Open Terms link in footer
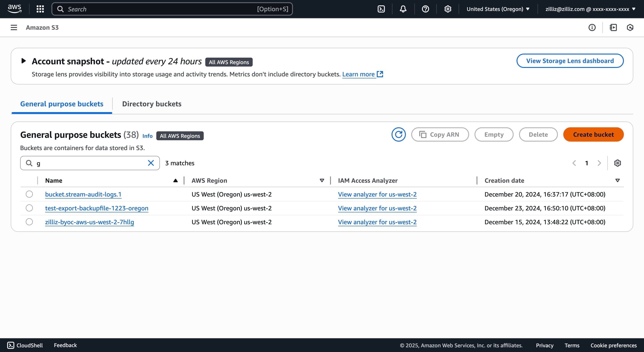644x352 pixels. pyautogui.click(x=572, y=345)
